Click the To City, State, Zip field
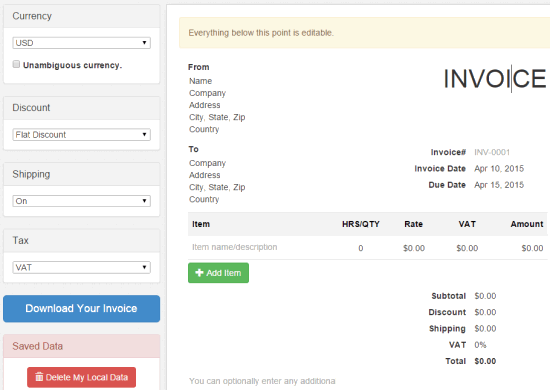Viewport: 550px width, 390px height. point(217,187)
